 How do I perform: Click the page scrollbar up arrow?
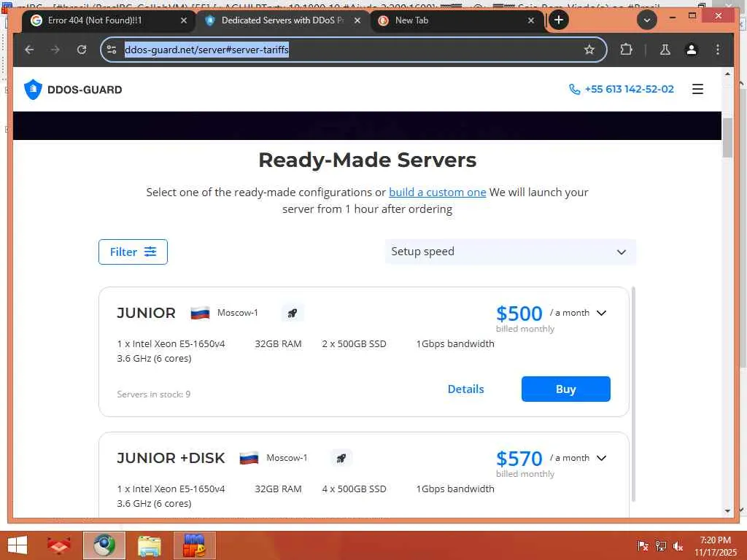(x=727, y=74)
